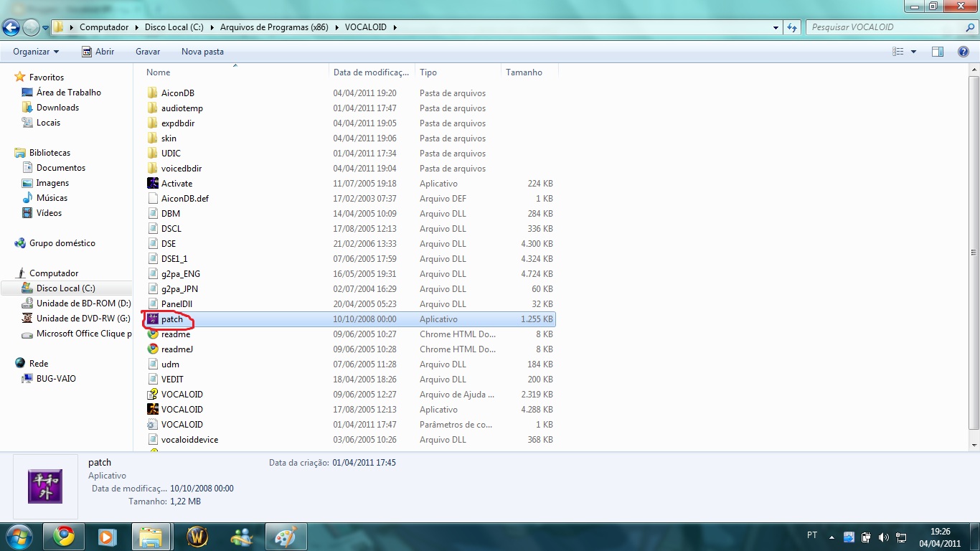The image size is (980, 551).
Task: Open Windows Media Player taskbar icon
Action: coord(107,537)
